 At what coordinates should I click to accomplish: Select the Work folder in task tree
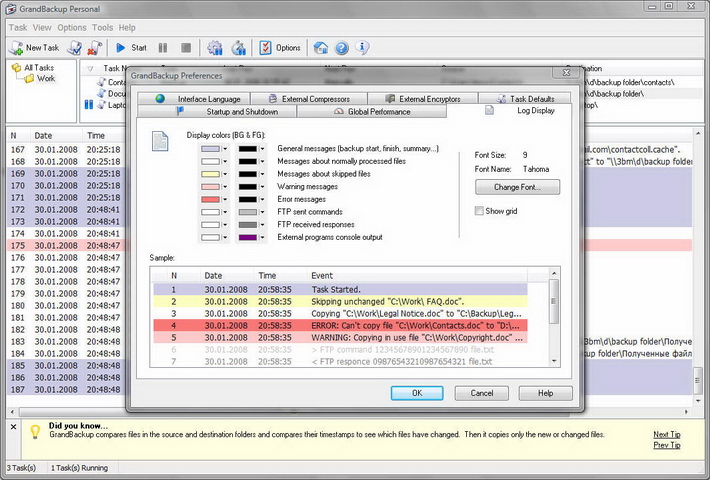(46, 78)
